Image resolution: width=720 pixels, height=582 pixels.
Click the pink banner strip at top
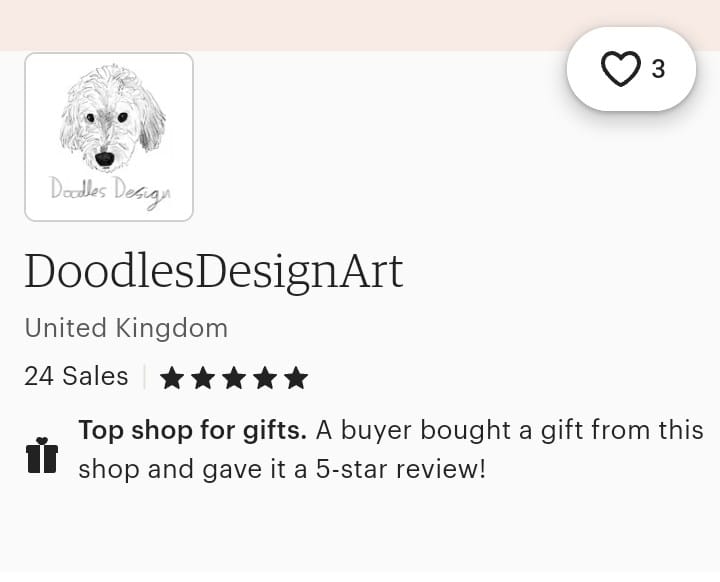coord(280,24)
